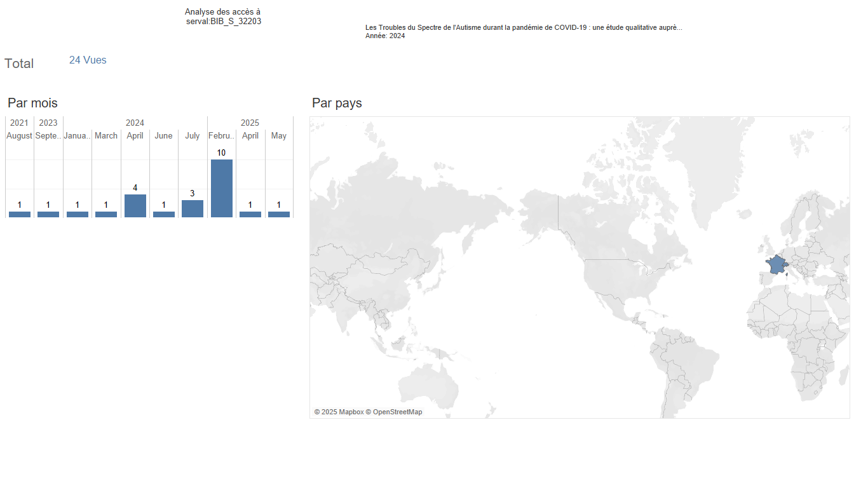
Task: Click the 'Septe..' month header
Action: pos(48,135)
